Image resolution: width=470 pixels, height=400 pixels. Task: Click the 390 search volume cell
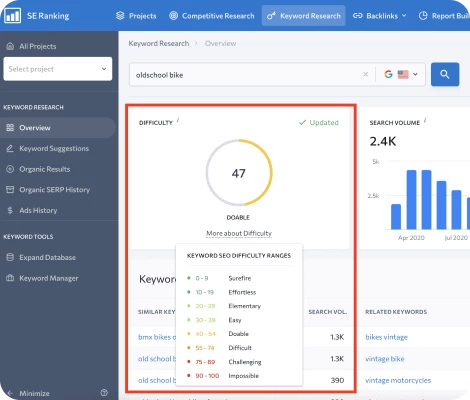(x=337, y=380)
